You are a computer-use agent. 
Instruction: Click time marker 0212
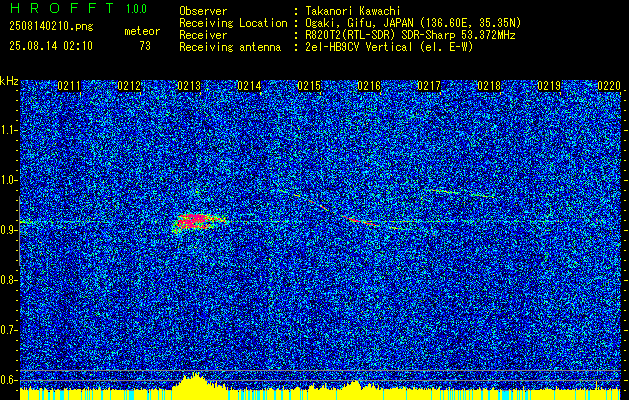129,86
